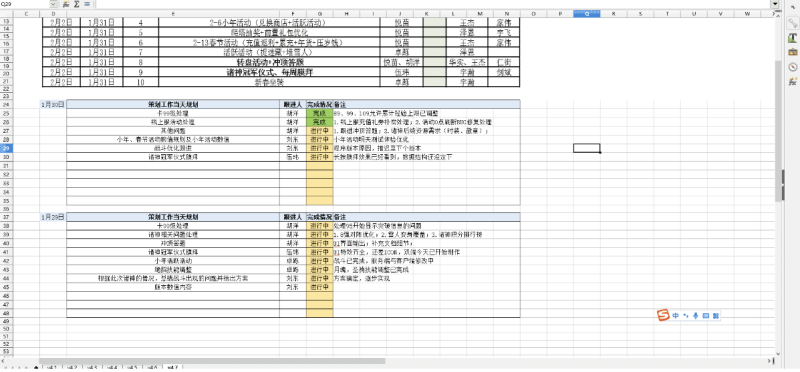Select row 24 header

(6, 104)
